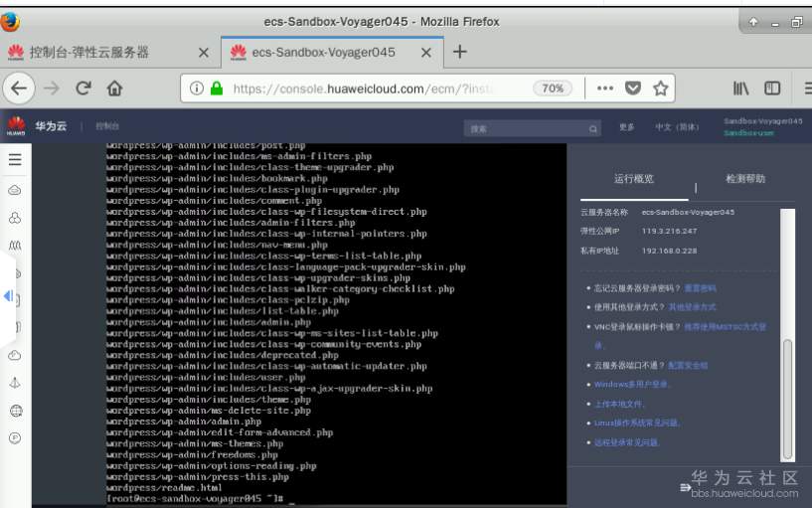The width and height of the screenshot is (812, 508).
Task: Reload the page with the refresh icon
Action: coord(83,88)
